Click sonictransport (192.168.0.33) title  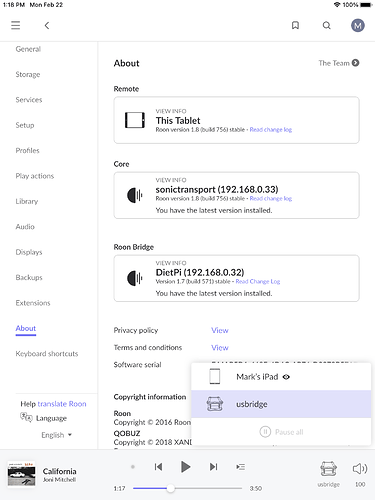217,190
